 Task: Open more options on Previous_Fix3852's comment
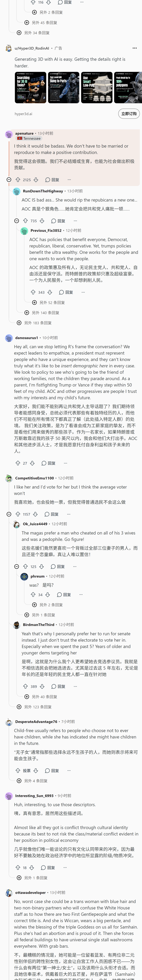pos(83,292)
